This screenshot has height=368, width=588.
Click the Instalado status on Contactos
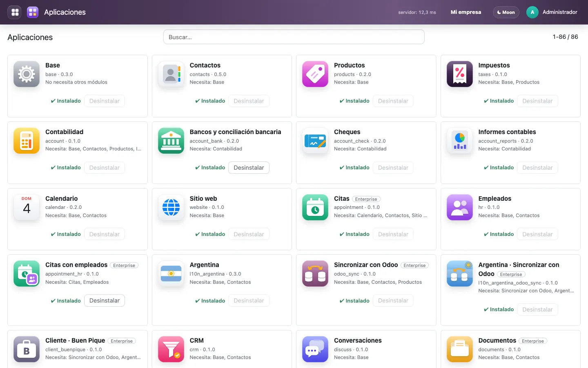tap(210, 101)
